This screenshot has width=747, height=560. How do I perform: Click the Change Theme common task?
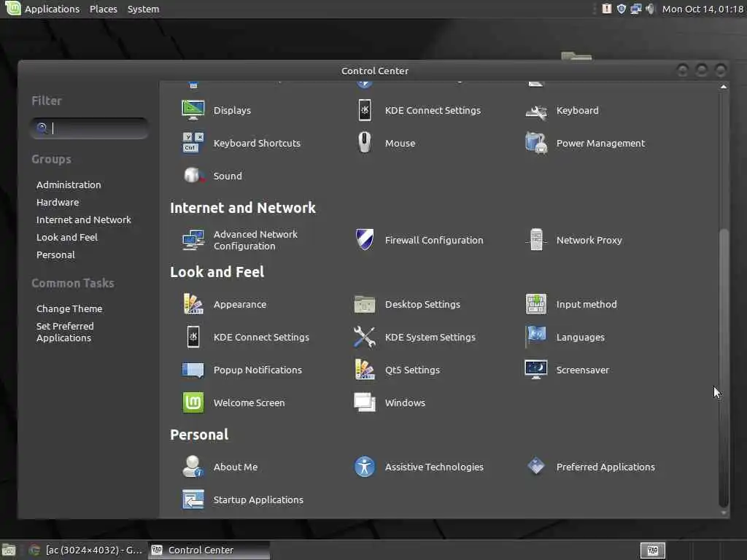click(x=69, y=308)
